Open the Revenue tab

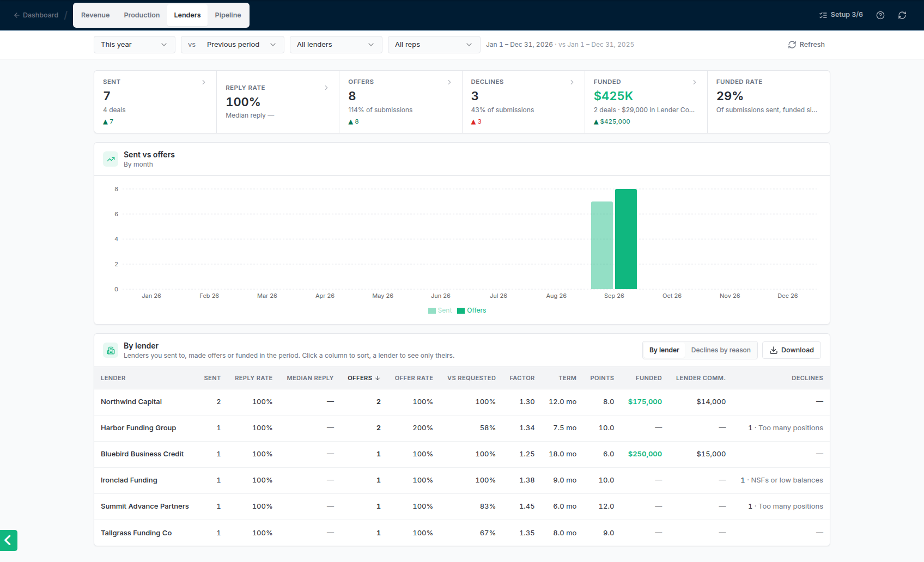click(x=95, y=15)
